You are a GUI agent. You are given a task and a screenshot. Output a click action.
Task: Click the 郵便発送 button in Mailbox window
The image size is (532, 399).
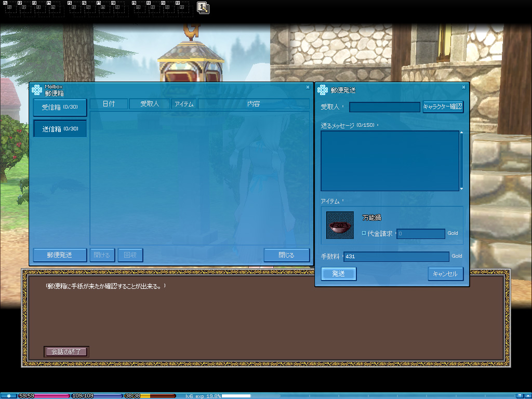click(x=60, y=255)
